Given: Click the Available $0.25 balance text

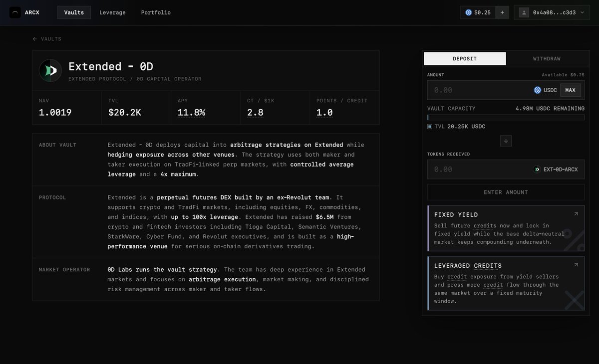Looking at the screenshot, I should tap(563, 75).
